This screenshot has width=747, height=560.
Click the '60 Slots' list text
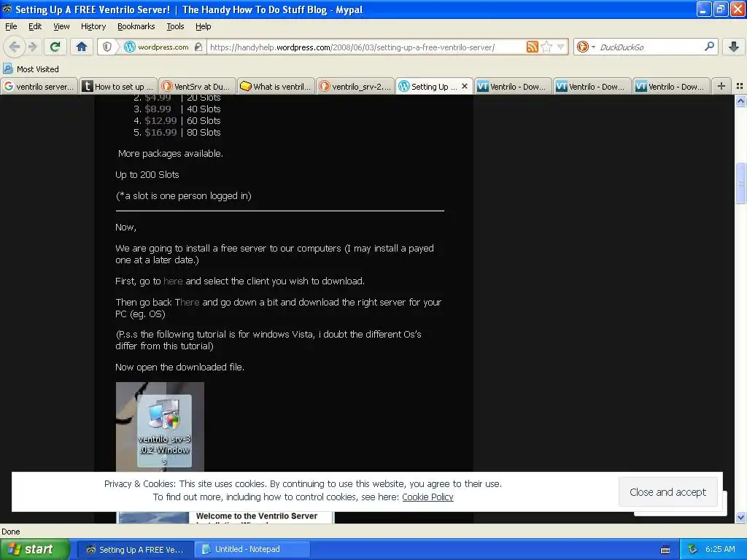(x=204, y=120)
